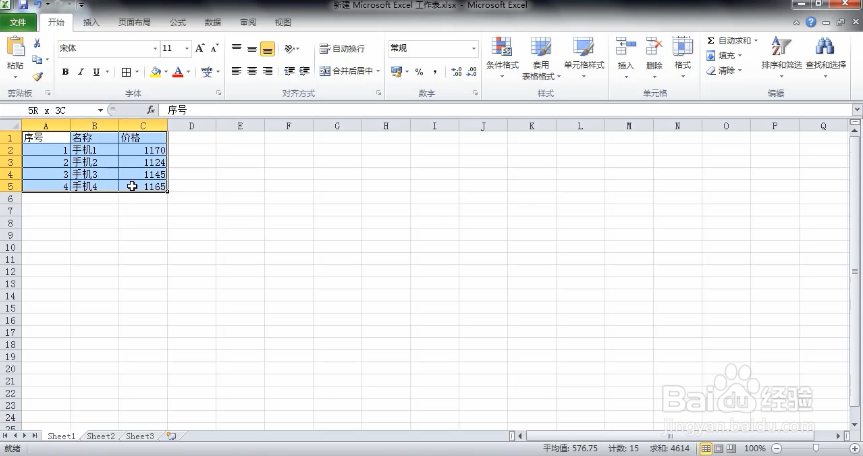Image resolution: width=863 pixels, height=456 pixels.
Task: Click the insert function fx button
Action: 150,110
